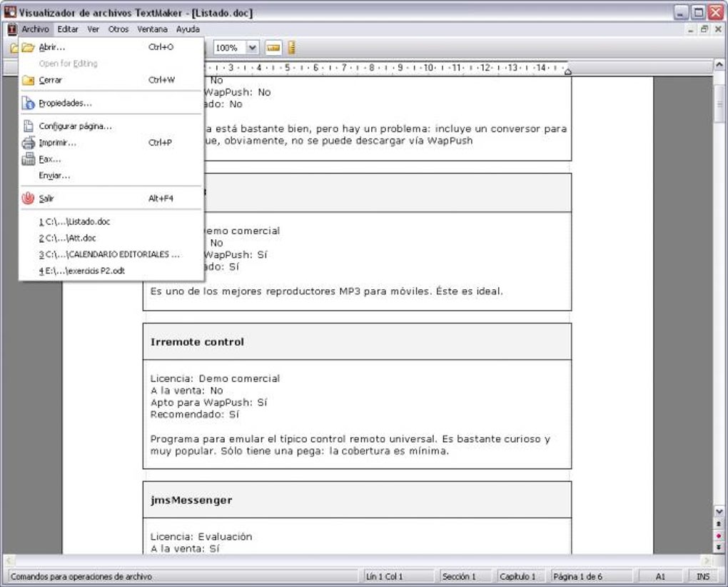Image resolution: width=728 pixels, height=587 pixels.
Task: Click the open folder icon beside Abrir
Action: click(28, 47)
